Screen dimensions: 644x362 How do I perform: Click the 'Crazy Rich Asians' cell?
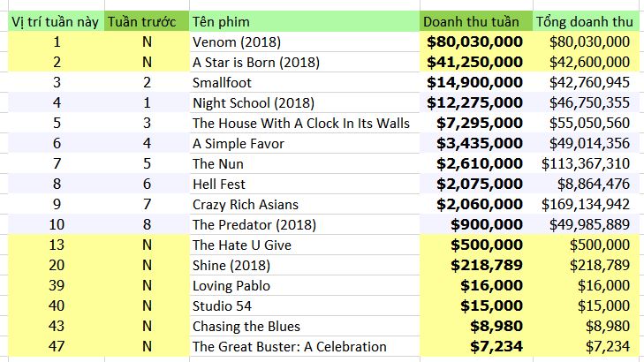pyautogui.click(x=305, y=204)
